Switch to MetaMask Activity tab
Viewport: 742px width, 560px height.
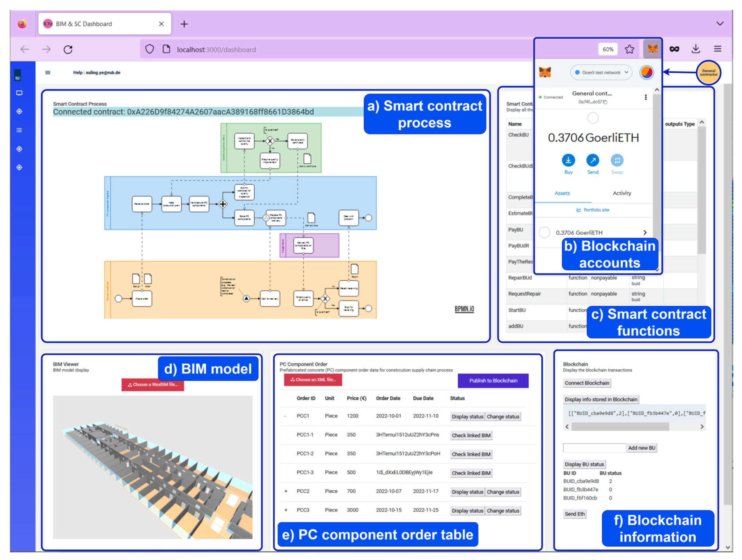click(622, 193)
